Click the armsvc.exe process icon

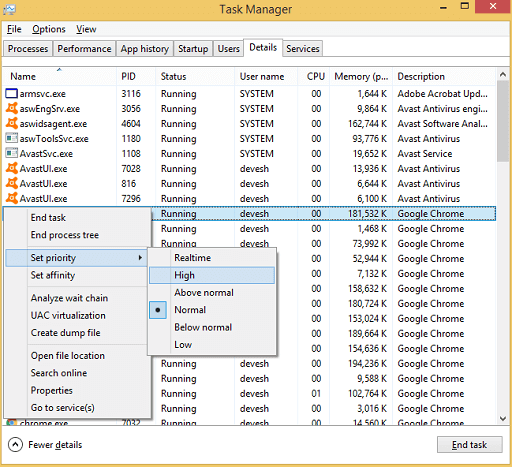coord(11,94)
